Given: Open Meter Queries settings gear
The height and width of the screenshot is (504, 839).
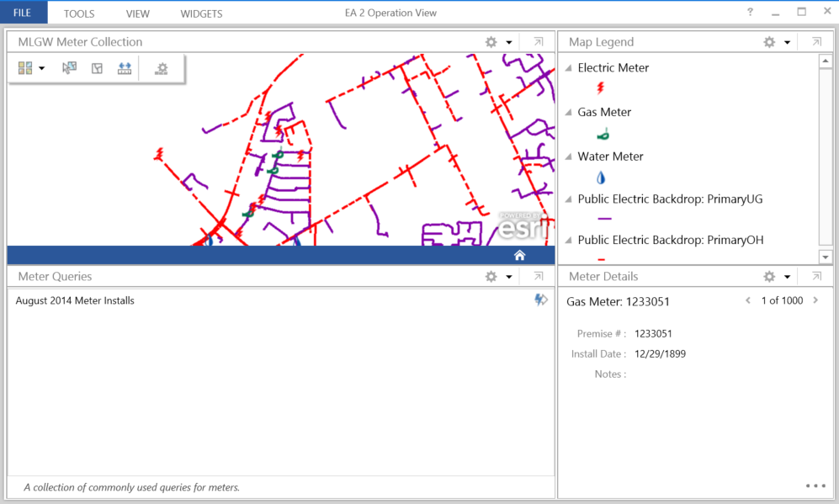Looking at the screenshot, I should click(x=491, y=277).
